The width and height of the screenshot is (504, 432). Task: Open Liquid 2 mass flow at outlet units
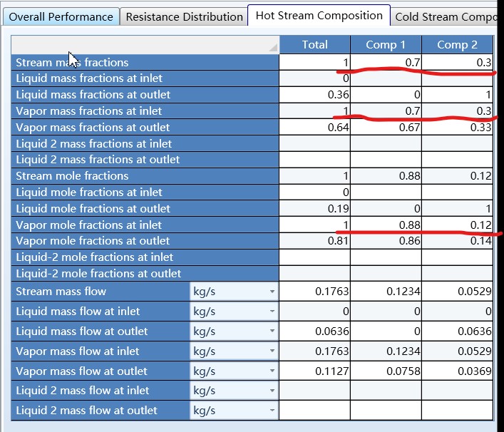coord(272,411)
